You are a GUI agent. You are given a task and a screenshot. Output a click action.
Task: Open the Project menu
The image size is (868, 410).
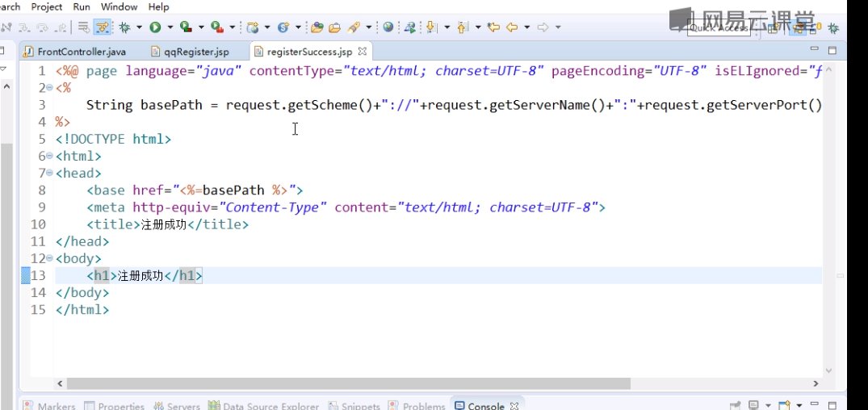[47, 7]
